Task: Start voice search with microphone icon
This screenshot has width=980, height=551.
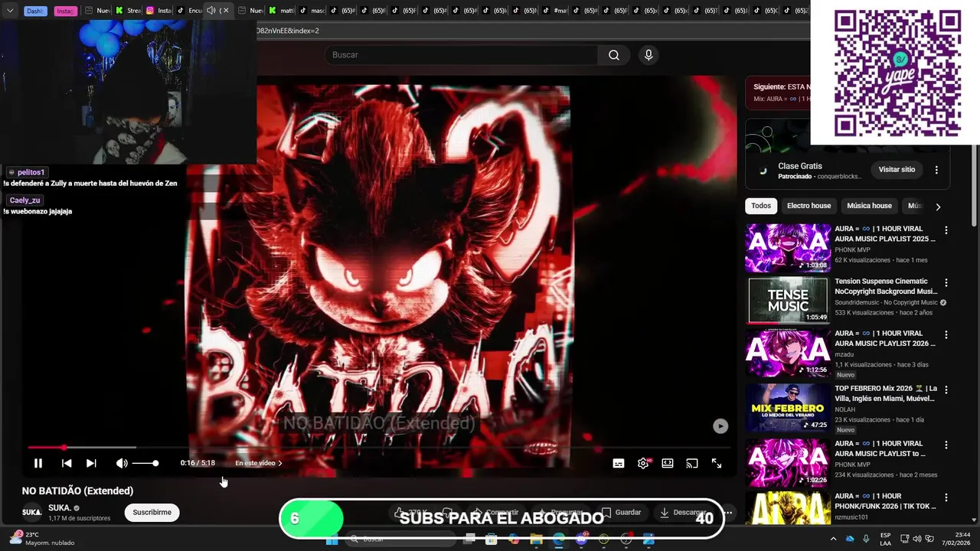Action: [648, 55]
